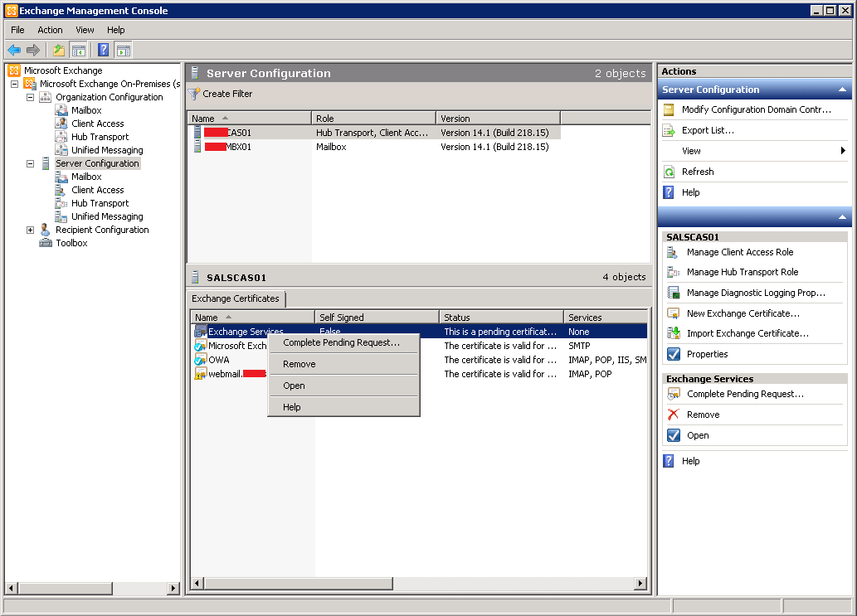This screenshot has width=857, height=616.
Task: Click the Services column header
Action: point(606,318)
